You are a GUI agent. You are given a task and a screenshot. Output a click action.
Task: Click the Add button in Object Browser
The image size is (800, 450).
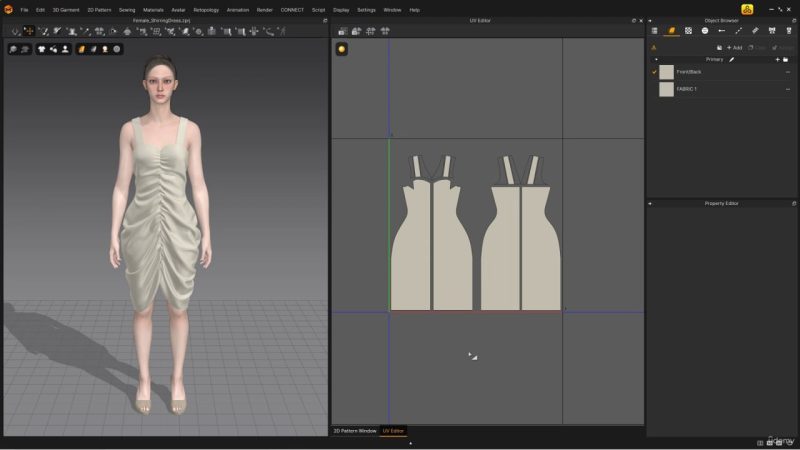coord(734,47)
